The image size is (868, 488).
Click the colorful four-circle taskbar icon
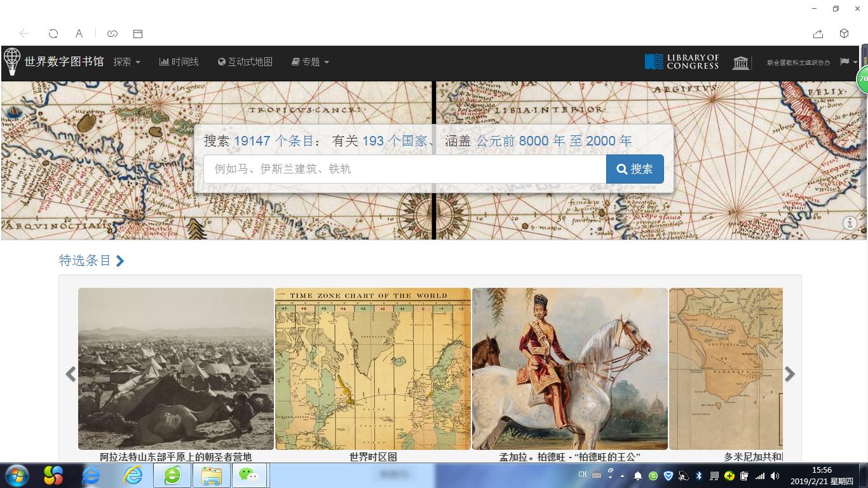[53, 475]
